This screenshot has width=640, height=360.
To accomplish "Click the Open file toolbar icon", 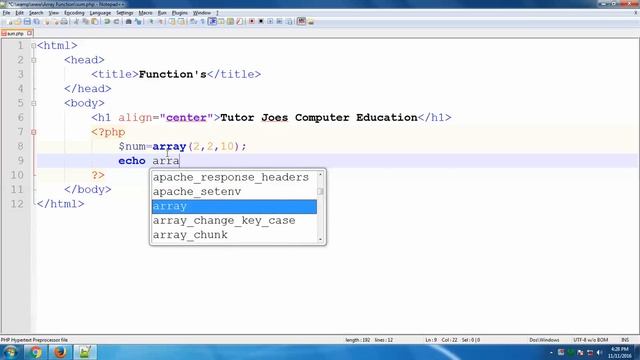I will click(x=18, y=21).
